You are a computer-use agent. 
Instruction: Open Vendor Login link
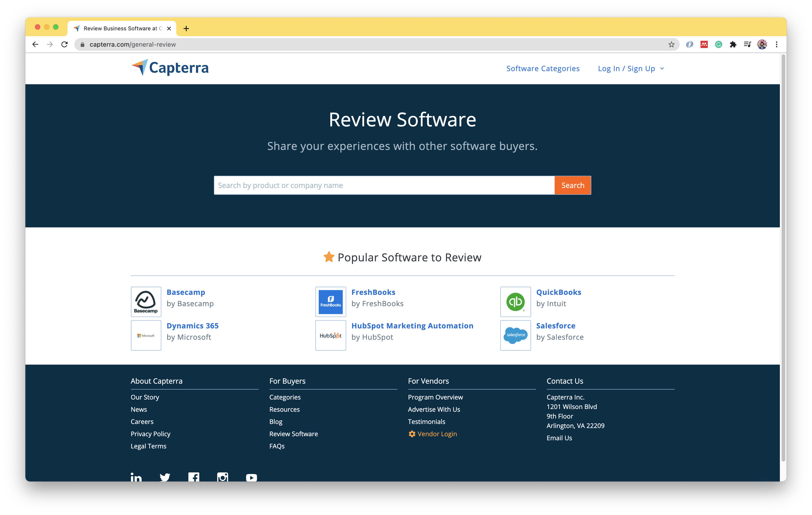[433, 434]
